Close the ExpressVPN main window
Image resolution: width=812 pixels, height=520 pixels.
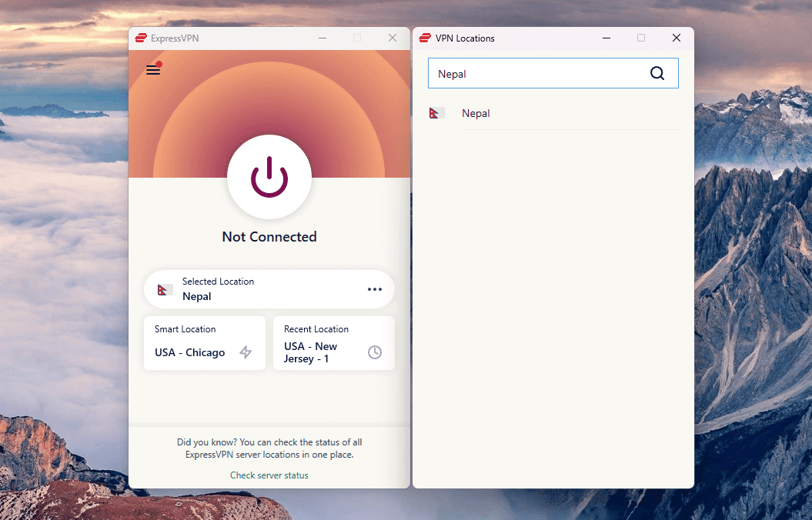393,38
